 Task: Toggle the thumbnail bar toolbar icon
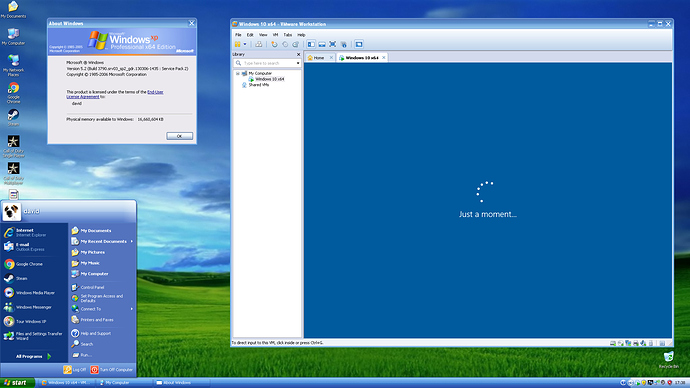[322, 44]
